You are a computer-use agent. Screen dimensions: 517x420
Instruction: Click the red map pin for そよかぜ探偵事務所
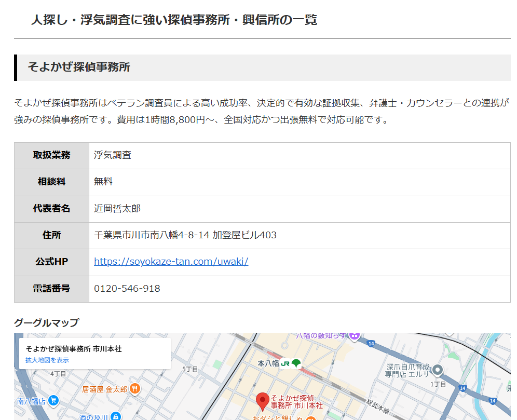point(263,401)
